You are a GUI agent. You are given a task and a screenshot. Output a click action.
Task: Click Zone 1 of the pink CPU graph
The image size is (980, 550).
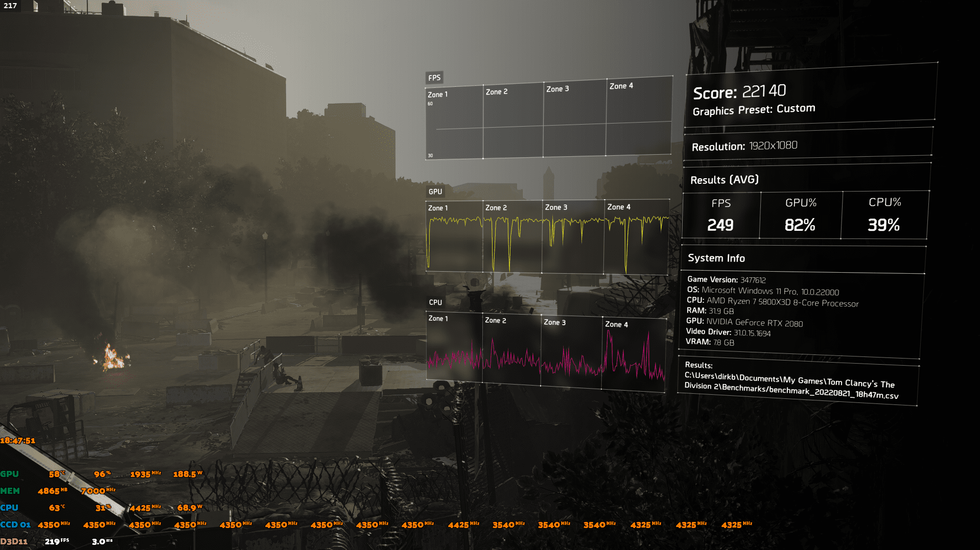pos(454,347)
